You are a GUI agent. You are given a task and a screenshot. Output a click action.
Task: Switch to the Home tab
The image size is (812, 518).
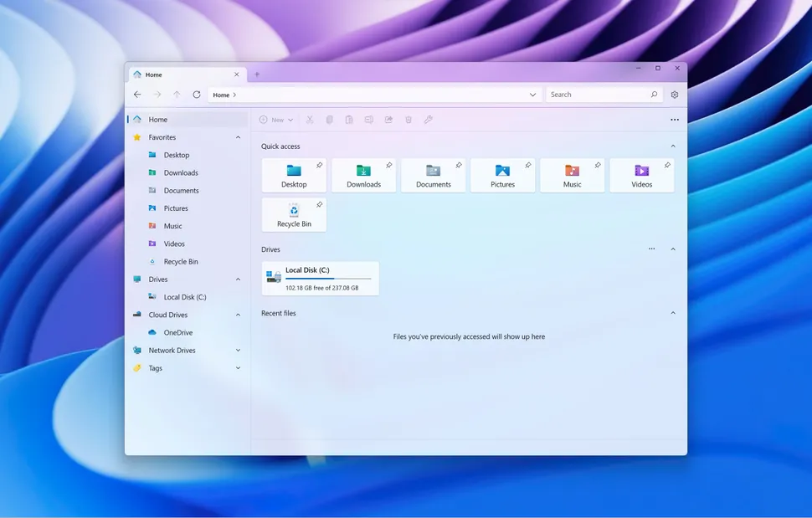tap(154, 74)
